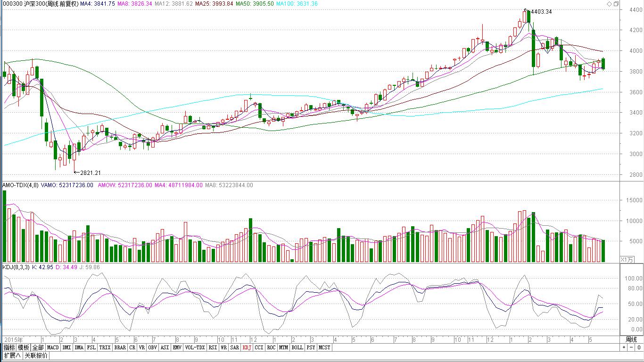Click the D: 34.49 value
The image size is (644, 362).
point(66,267)
